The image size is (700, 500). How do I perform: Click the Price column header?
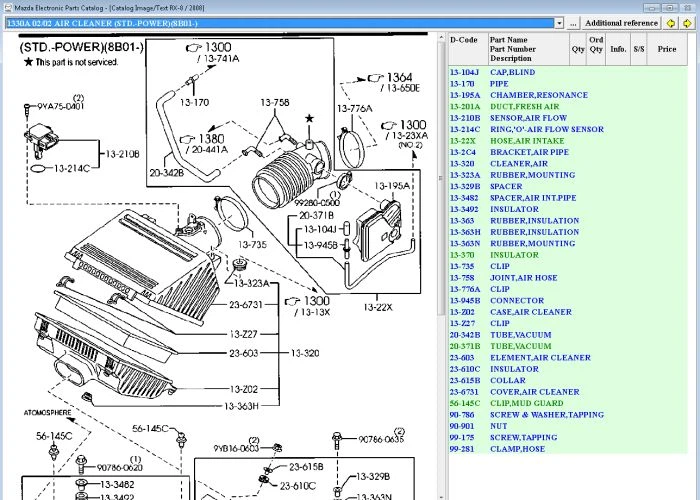[667, 48]
